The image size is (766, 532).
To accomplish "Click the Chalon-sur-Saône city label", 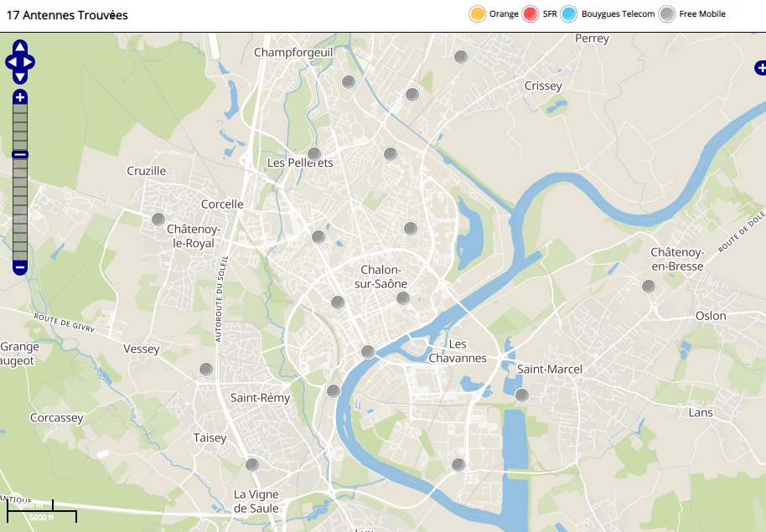I will click(x=381, y=276).
